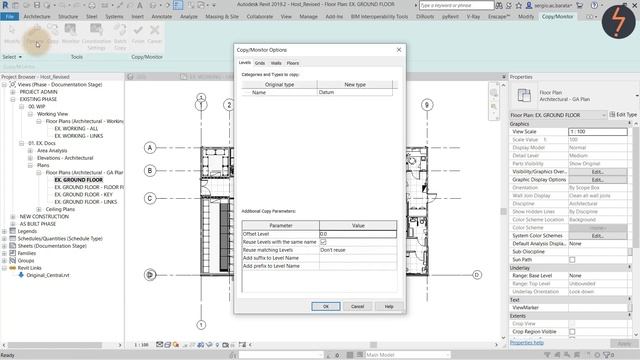Open the File menu tab
This screenshot has width=640, height=360.
9,17
